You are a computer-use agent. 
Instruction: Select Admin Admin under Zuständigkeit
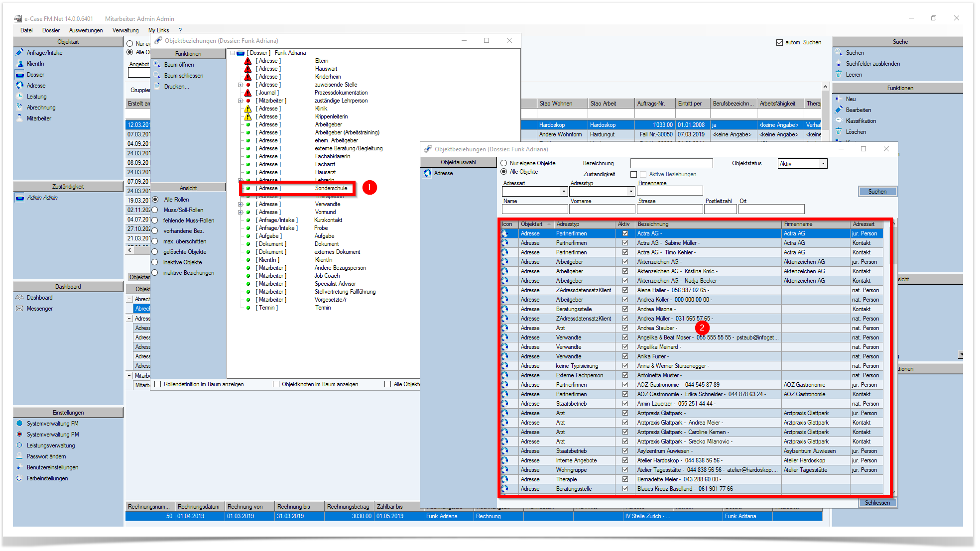[42, 198]
